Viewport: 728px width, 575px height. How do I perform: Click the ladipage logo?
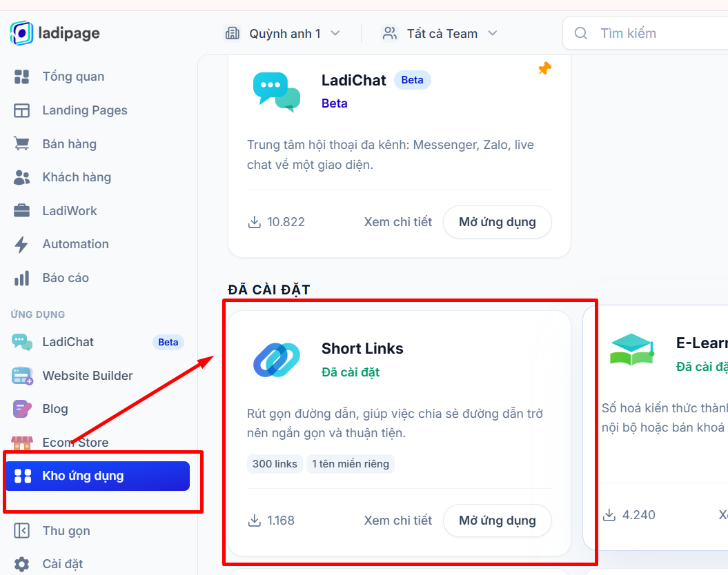55,33
